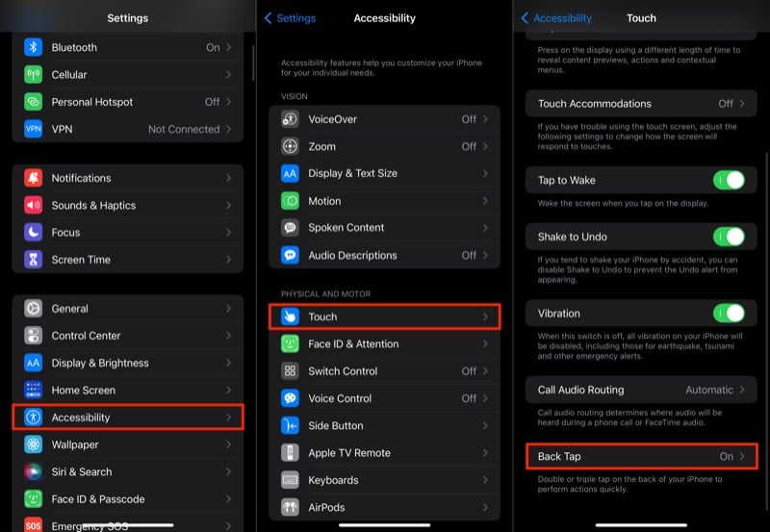Screen dimensions: 770x532
Task: Open the Spoken Content menu row
Action: coord(384,228)
